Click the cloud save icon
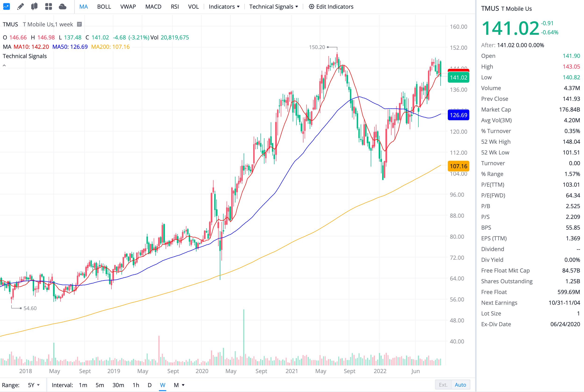 point(62,7)
